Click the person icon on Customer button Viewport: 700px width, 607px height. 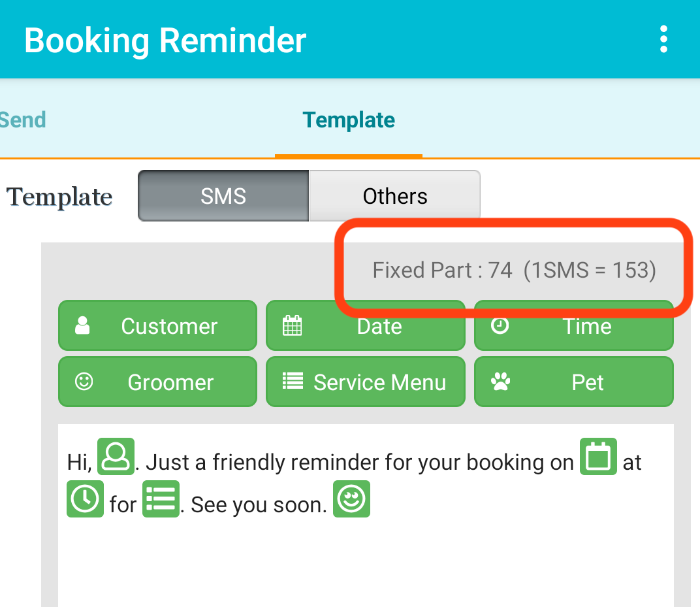click(82, 325)
